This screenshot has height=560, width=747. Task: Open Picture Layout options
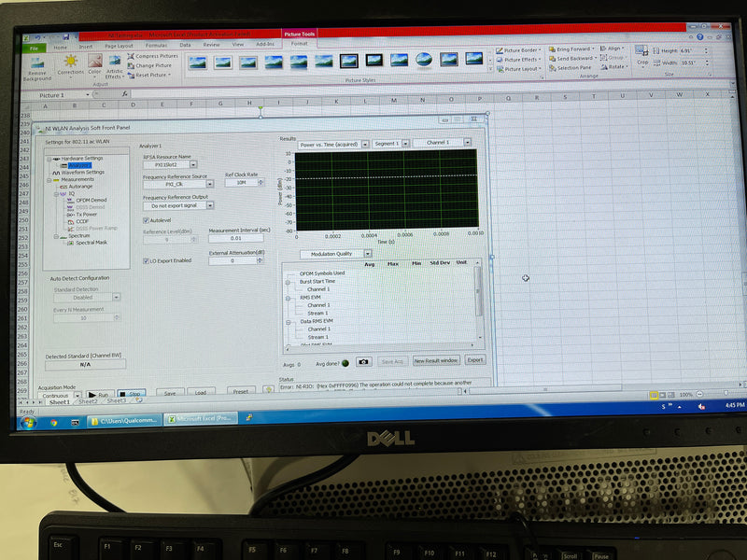click(x=519, y=69)
